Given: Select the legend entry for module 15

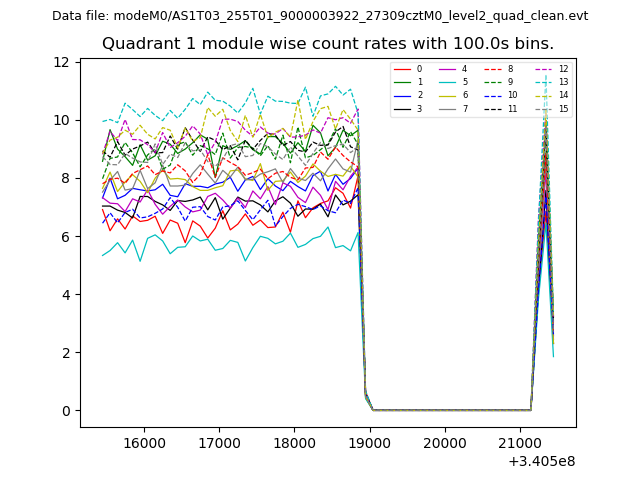Looking at the screenshot, I should [x=563, y=108].
